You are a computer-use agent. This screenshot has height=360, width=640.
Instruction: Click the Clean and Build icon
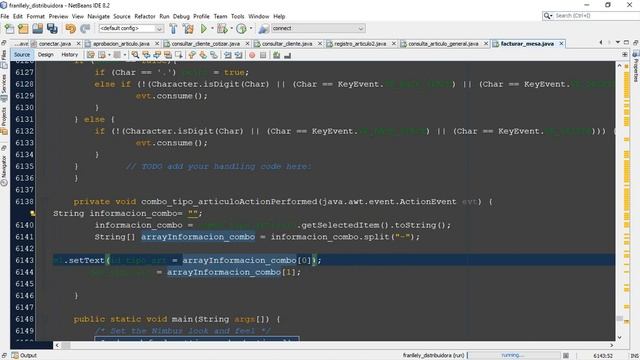[x=188, y=29]
